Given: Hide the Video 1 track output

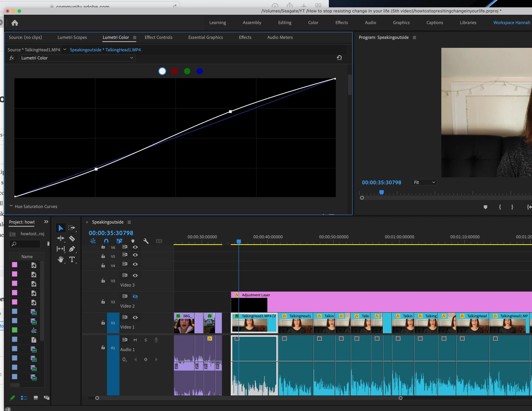Looking at the screenshot, I should 135,317.
